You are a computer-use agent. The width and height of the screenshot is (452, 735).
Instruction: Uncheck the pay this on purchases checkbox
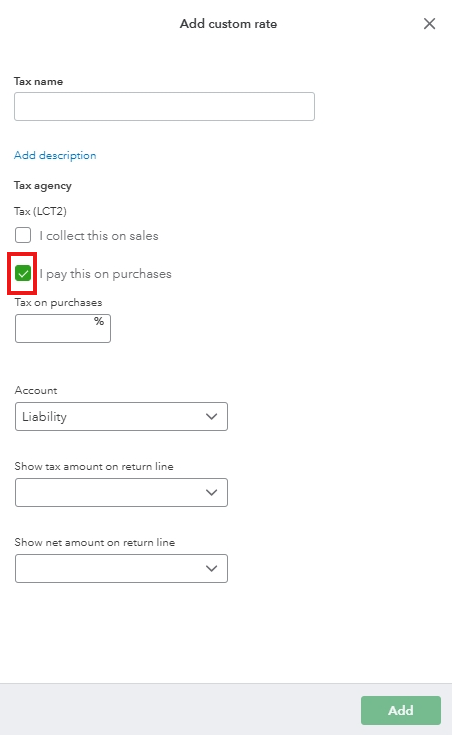click(23, 273)
